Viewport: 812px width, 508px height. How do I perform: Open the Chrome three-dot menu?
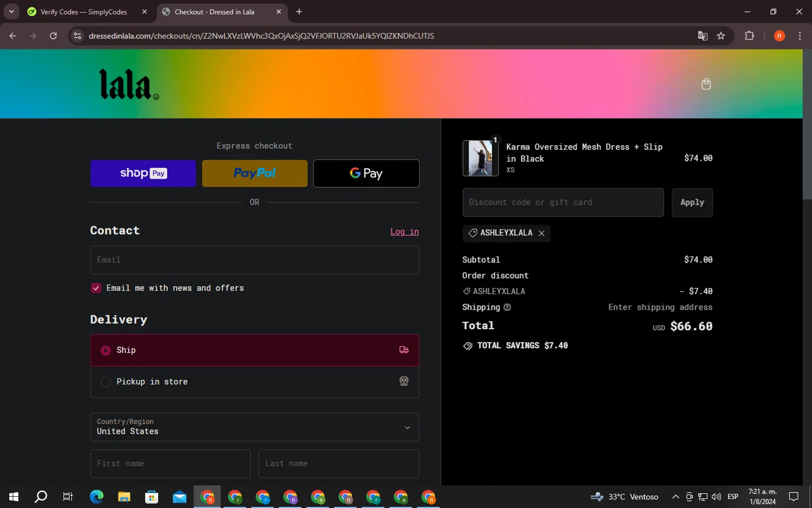pyautogui.click(x=800, y=36)
